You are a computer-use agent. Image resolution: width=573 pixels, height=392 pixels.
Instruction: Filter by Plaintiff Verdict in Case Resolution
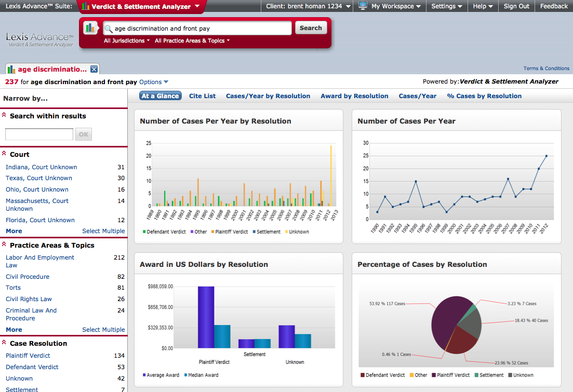click(28, 356)
